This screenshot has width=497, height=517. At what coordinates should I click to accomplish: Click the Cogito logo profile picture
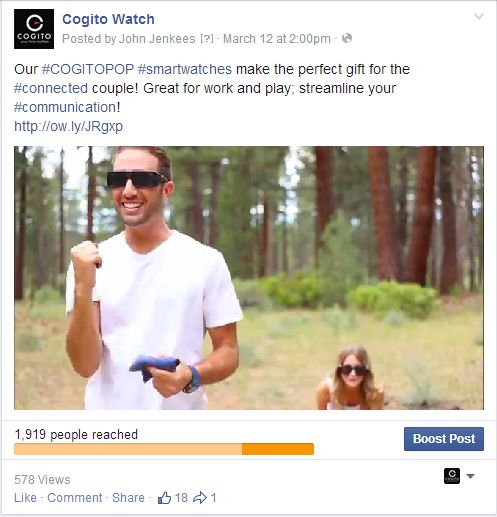[34, 29]
